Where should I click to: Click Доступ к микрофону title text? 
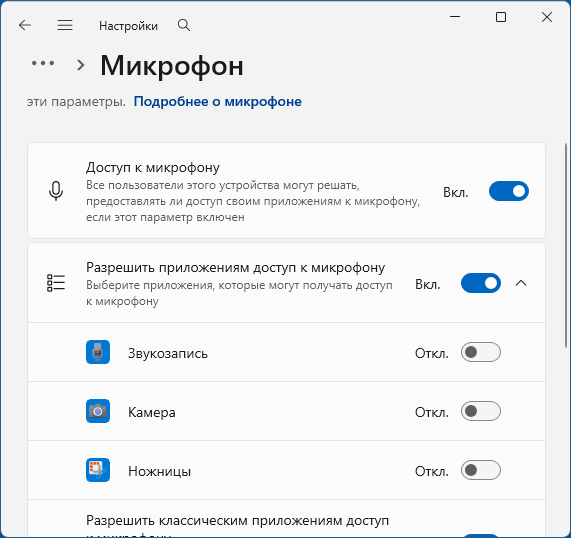(x=153, y=168)
